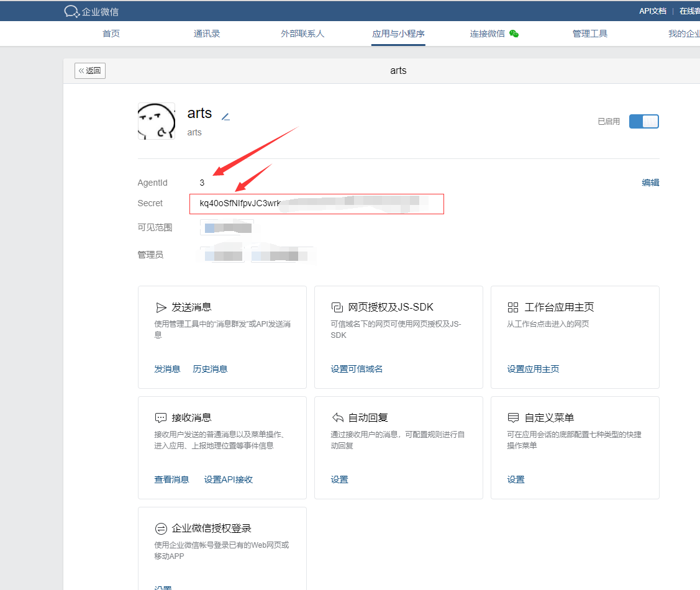700x590 pixels.
Task: Click the large arts app name heading
Action: [x=199, y=114]
